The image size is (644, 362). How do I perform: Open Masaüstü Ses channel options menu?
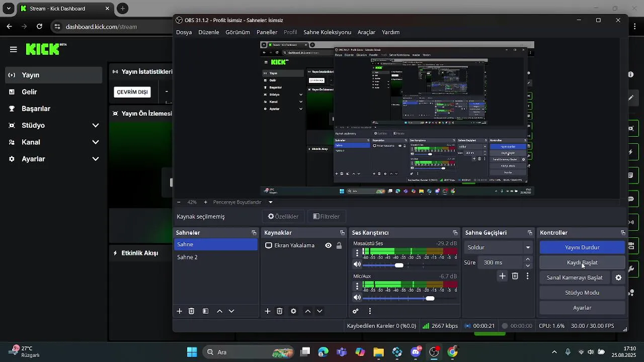pyautogui.click(x=357, y=253)
